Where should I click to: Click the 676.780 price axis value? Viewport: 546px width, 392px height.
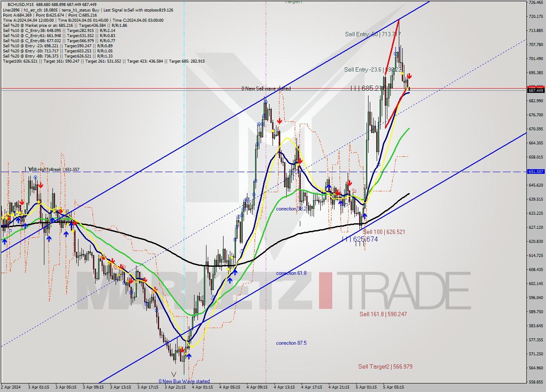536,115
